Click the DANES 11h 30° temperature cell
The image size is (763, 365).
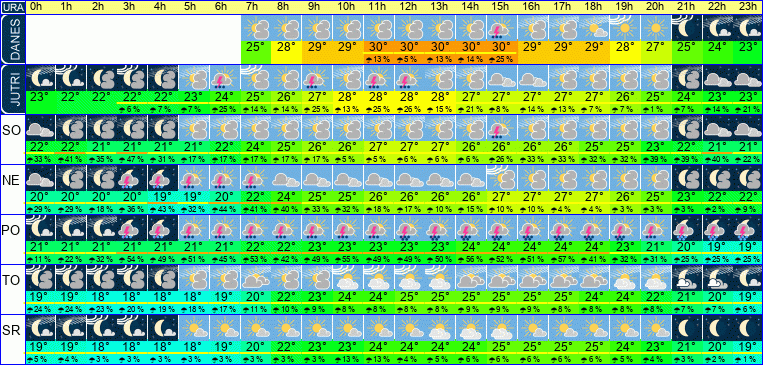pyautogui.click(x=378, y=48)
